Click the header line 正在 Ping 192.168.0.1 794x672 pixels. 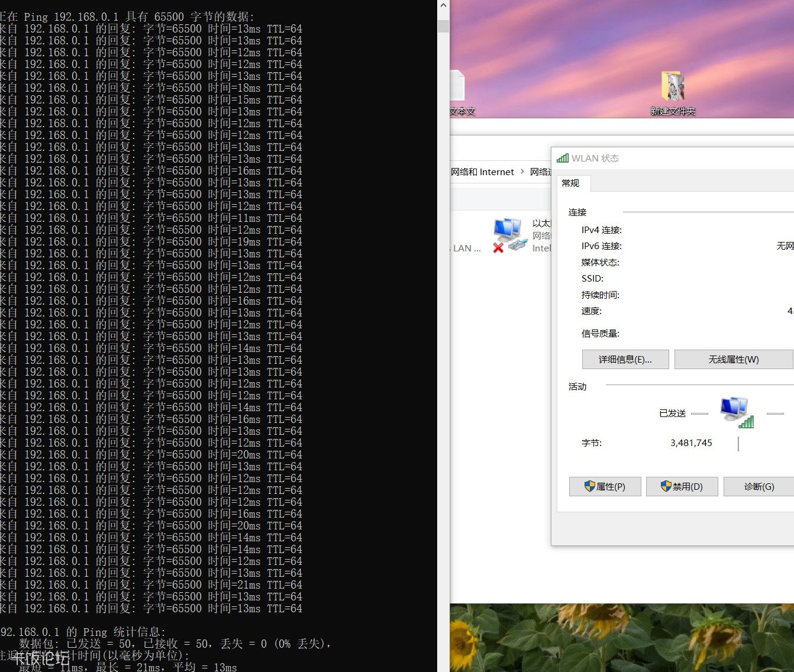coord(127,17)
